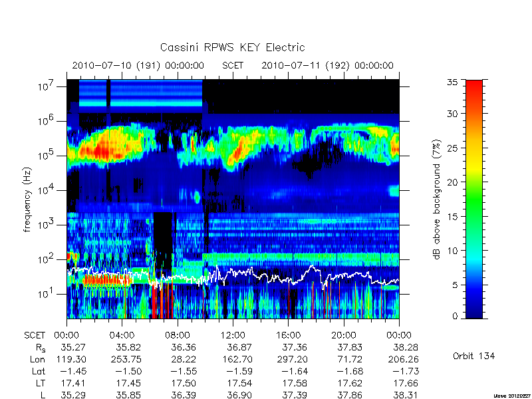
Task: Select the start date '2010-07-10 (191) 00:00:00'
Action: 138,65
